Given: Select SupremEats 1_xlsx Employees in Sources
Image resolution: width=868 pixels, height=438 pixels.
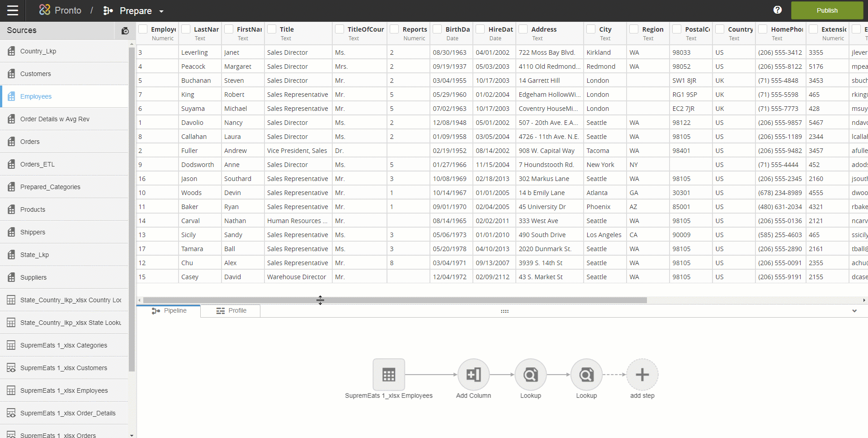Looking at the screenshot, I should click(x=64, y=390).
